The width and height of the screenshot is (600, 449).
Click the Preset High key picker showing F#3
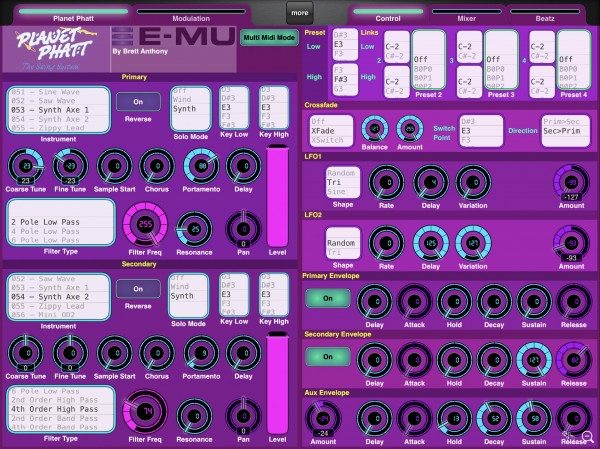click(x=345, y=80)
